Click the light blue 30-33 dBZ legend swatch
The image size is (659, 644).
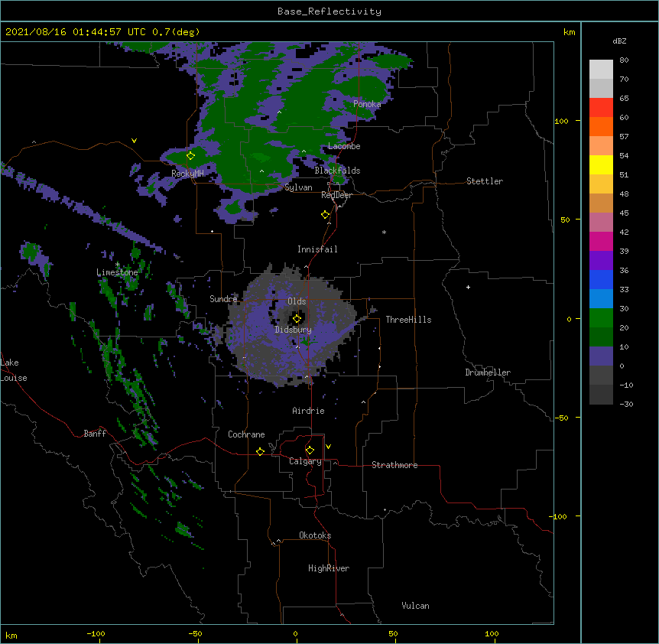(601, 298)
